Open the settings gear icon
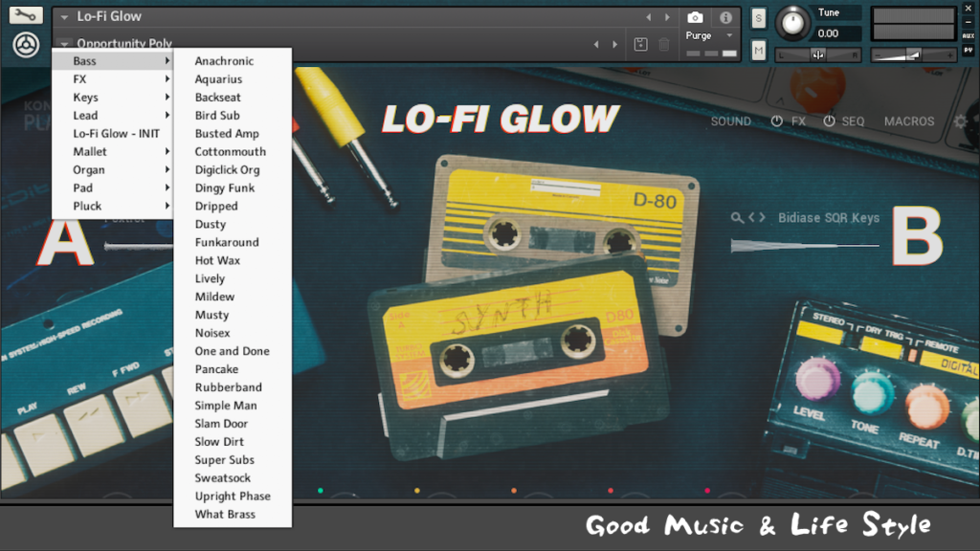The height and width of the screenshot is (551, 980). pyautogui.click(x=961, y=121)
